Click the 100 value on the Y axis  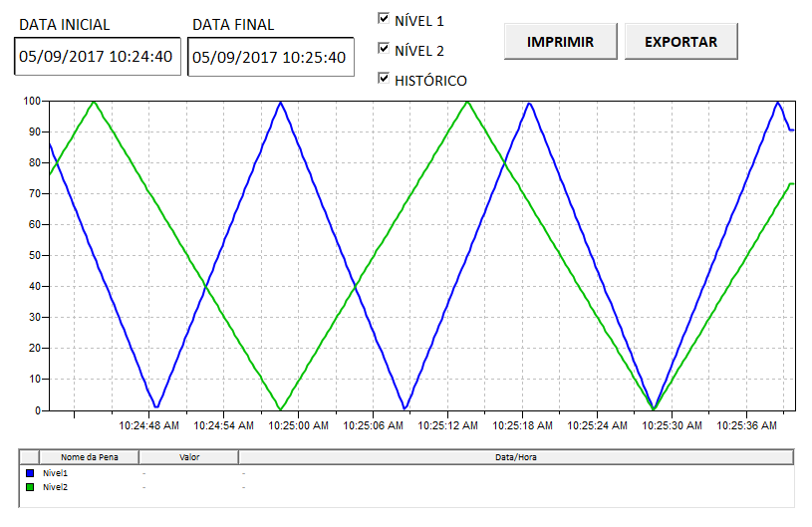point(33,101)
